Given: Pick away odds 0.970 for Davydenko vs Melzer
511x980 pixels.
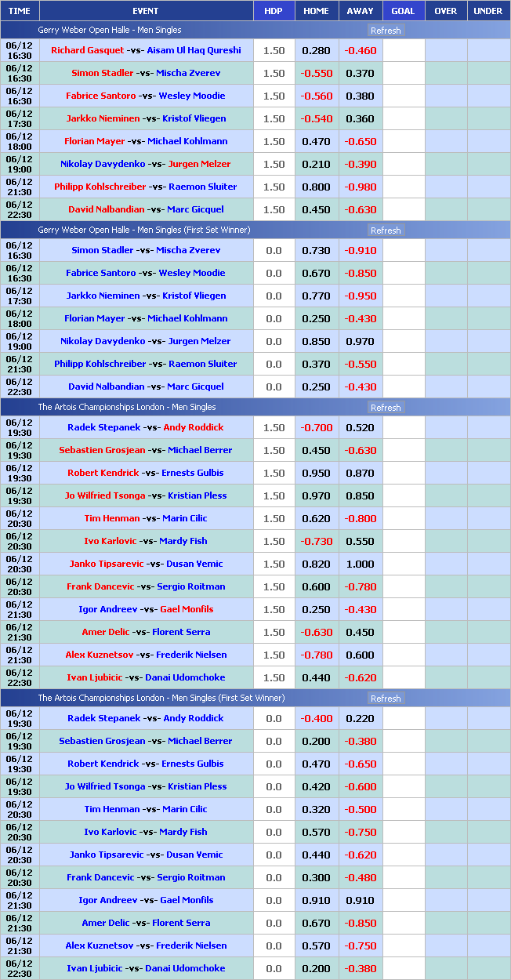Looking at the screenshot, I should coord(360,342).
